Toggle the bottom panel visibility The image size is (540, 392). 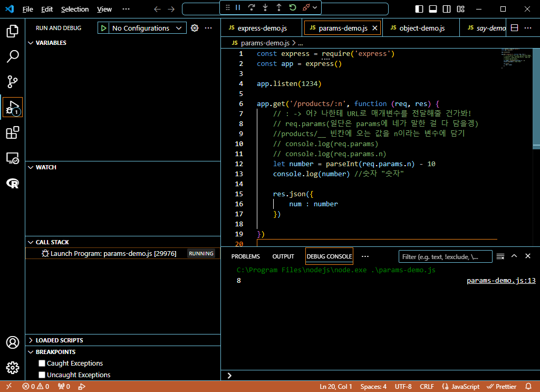433,9
